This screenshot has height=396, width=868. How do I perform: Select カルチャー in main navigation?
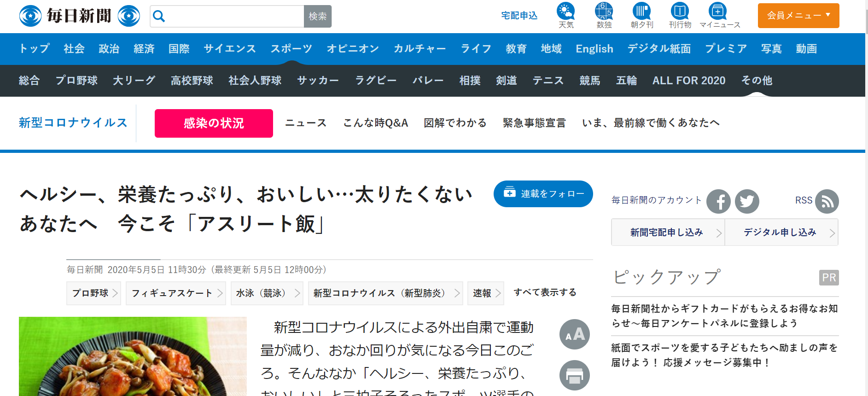420,49
